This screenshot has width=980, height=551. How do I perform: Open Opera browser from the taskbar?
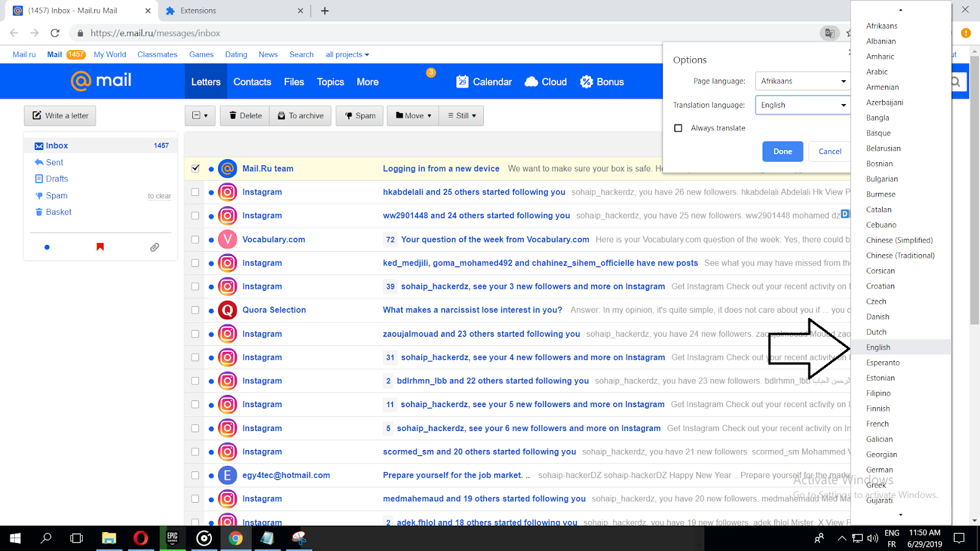pyautogui.click(x=141, y=538)
